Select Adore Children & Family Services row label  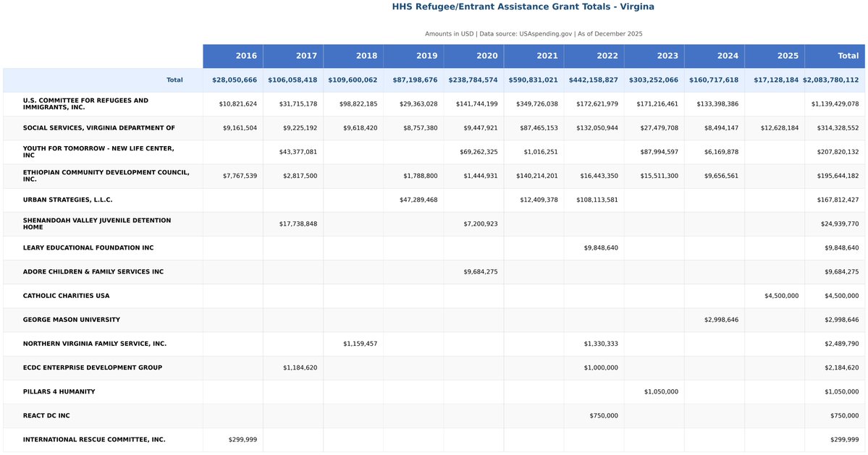click(93, 272)
